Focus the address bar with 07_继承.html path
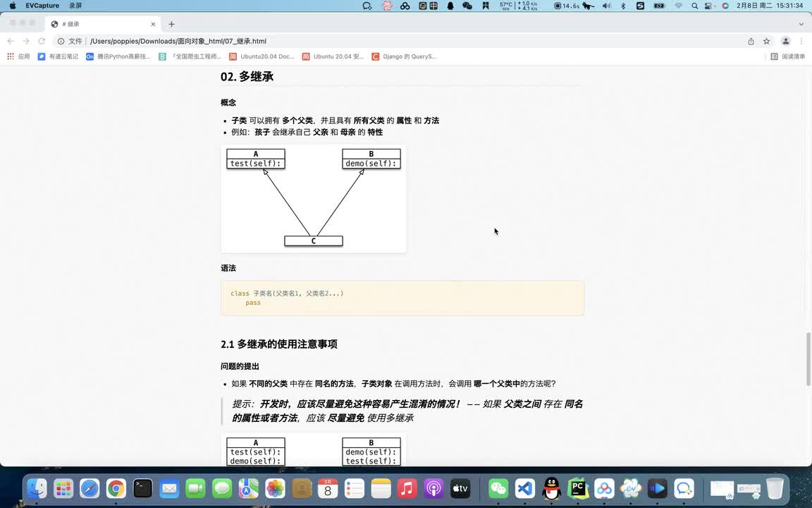The height and width of the screenshot is (508, 812). point(399,41)
